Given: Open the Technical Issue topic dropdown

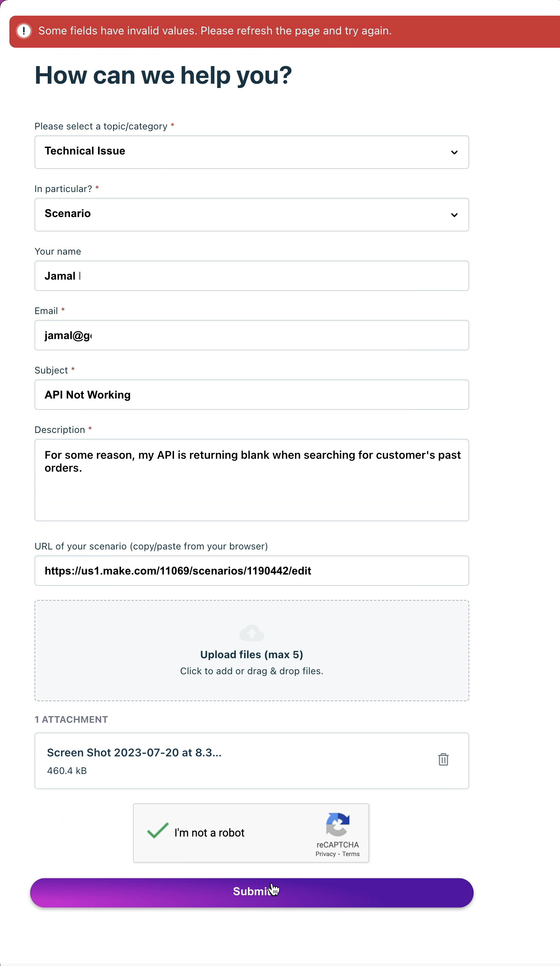Looking at the screenshot, I should pyautogui.click(x=252, y=152).
